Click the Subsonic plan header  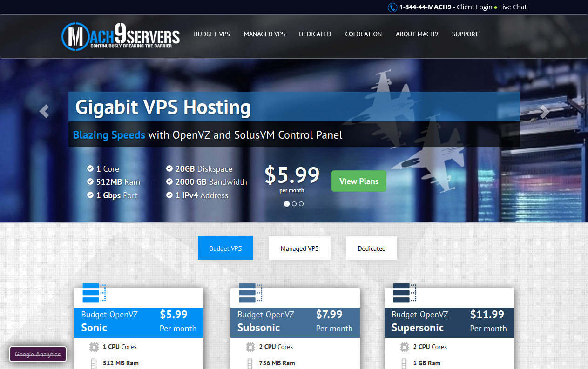point(295,322)
